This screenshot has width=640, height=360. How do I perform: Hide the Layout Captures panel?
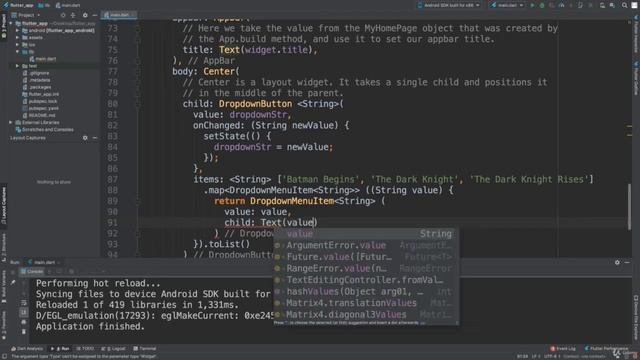pyautogui.click(x=95, y=138)
